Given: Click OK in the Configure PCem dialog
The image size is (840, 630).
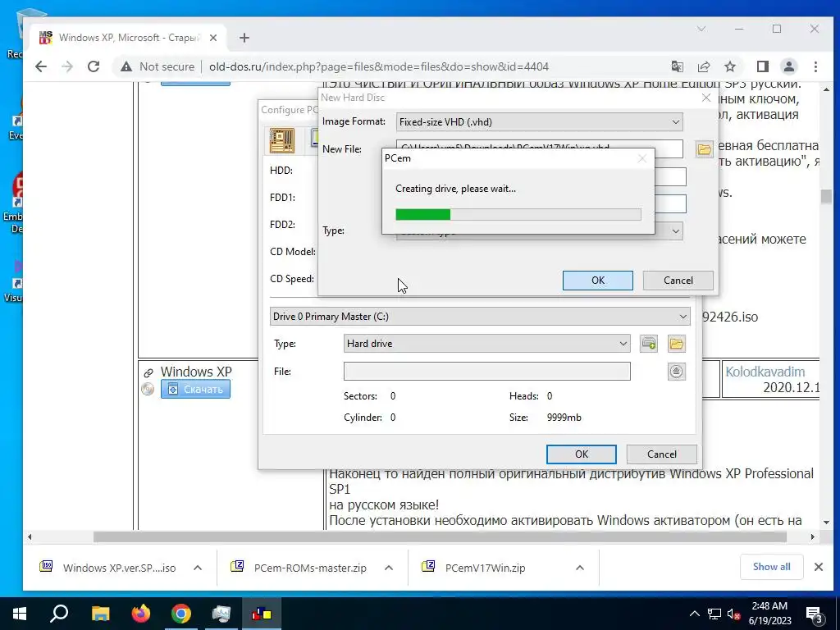Looking at the screenshot, I should 582,454.
